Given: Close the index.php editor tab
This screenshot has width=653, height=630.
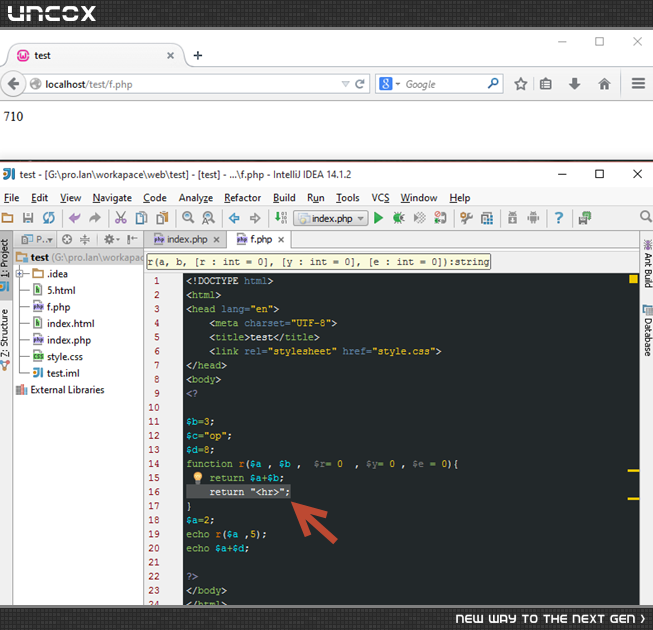Looking at the screenshot, I should [x=217, y=240].
